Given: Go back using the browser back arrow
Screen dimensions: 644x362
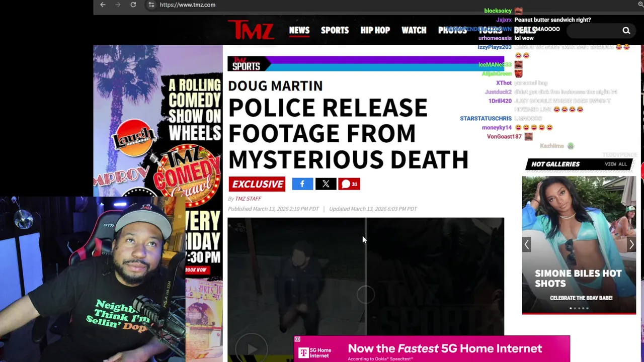Looking at the screenshot, I should click(x=103, y=5).
